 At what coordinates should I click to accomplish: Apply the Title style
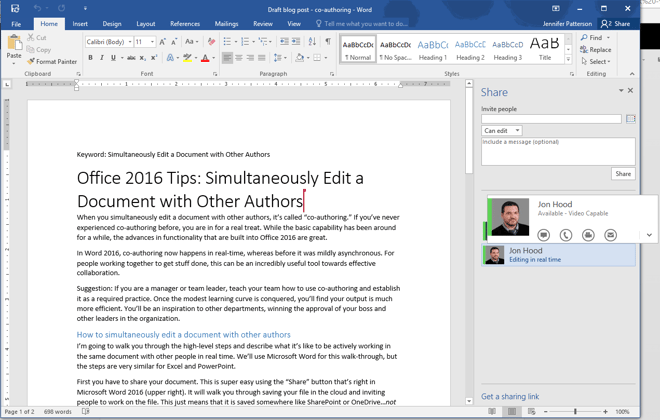click(545, 50)
